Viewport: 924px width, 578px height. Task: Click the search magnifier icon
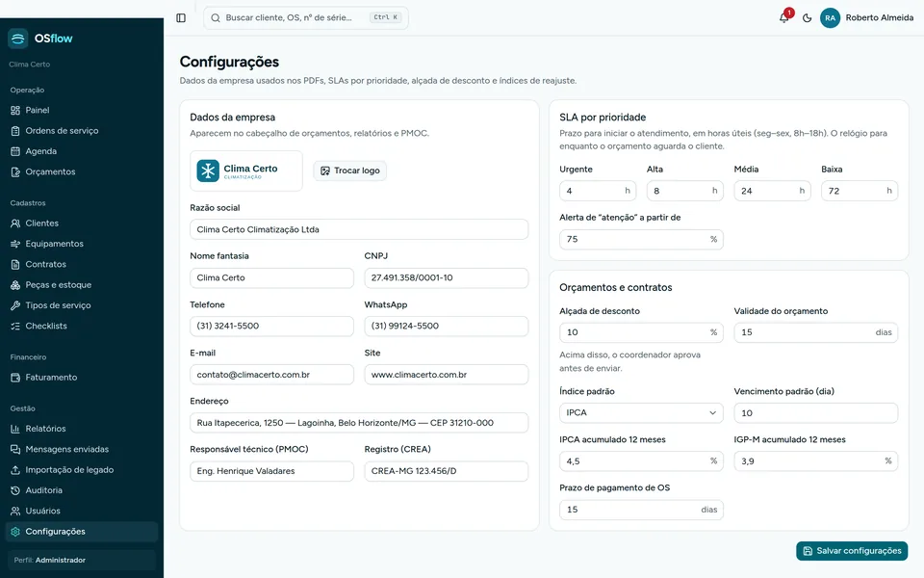[216, 17]
